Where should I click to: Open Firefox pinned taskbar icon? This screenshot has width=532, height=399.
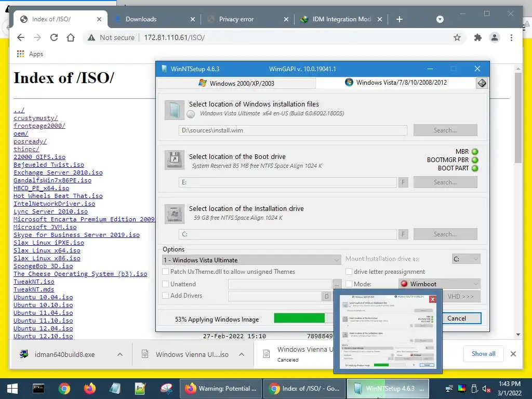(89, 389)
